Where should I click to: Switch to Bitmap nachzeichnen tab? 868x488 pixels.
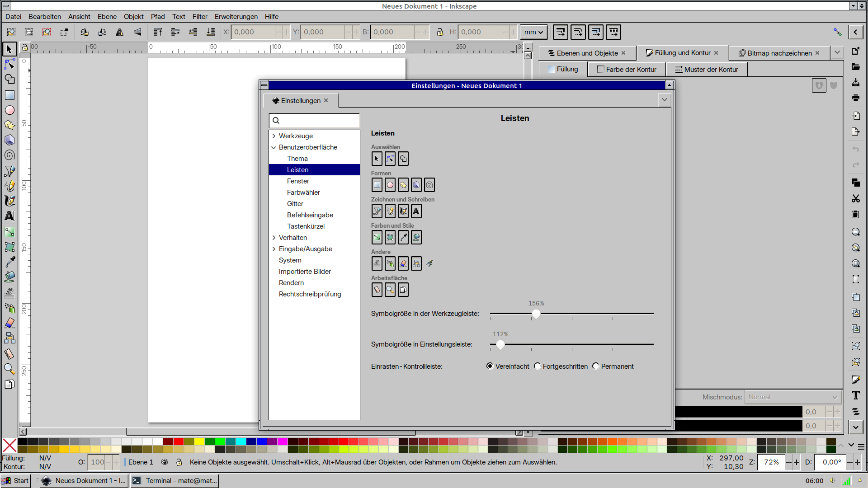pyautogui.click(x=779, y=53)
